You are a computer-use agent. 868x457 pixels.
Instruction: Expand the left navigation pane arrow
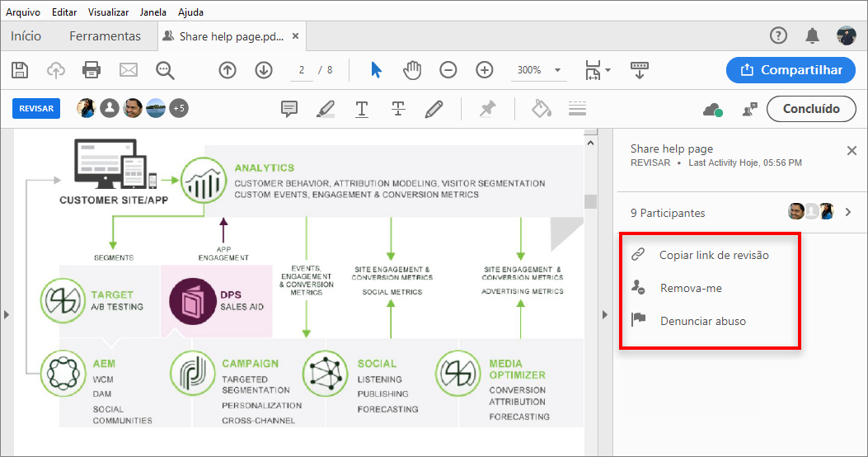tap(7, 314)
